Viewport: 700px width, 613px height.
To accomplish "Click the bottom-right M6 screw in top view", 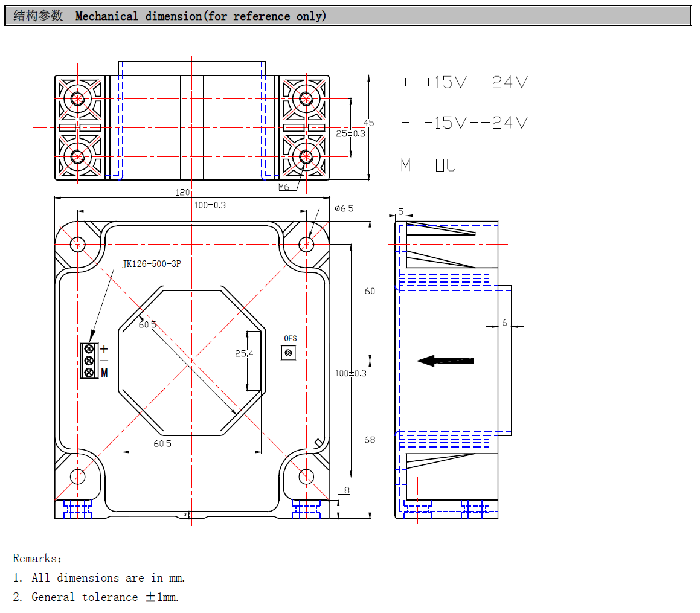I will [x=306, y=156].
